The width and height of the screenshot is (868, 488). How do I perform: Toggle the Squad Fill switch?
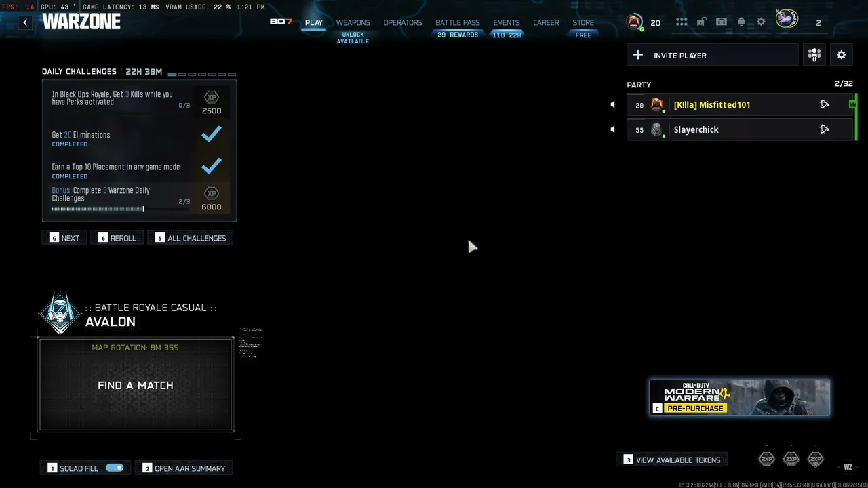click(x=115, y=468)
